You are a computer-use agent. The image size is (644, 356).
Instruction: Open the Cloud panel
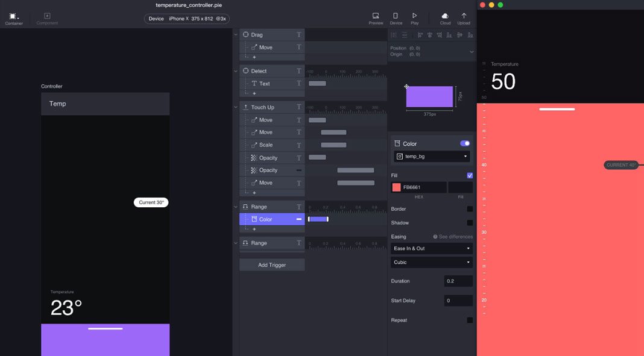coord(444,17)
